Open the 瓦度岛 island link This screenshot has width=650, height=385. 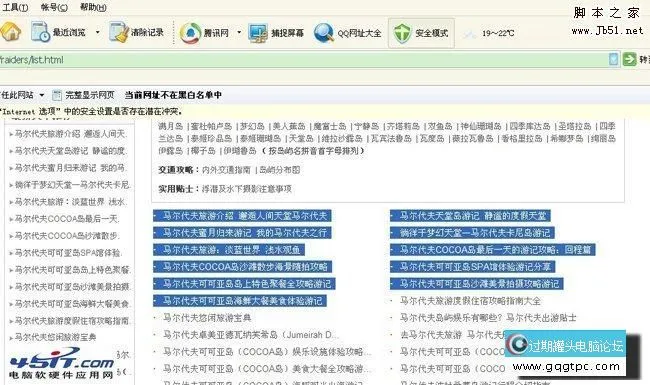point(432,138)
